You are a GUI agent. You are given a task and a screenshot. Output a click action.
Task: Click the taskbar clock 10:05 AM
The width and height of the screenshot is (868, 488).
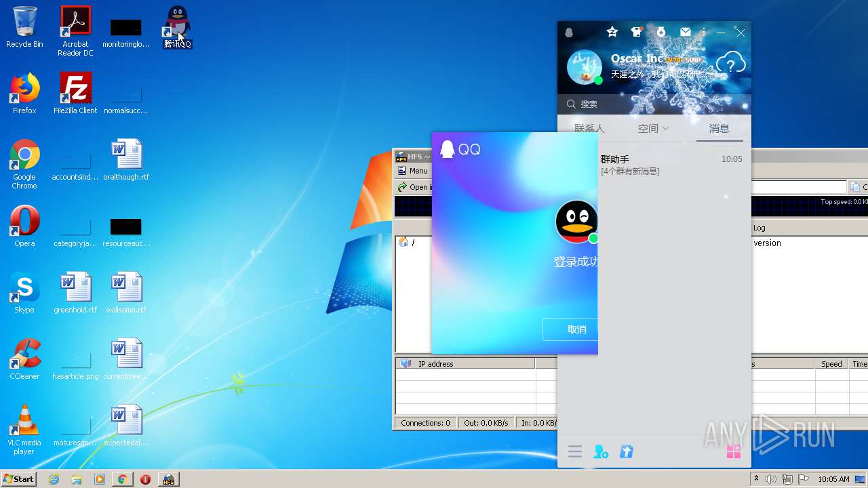tap(833, 479)
